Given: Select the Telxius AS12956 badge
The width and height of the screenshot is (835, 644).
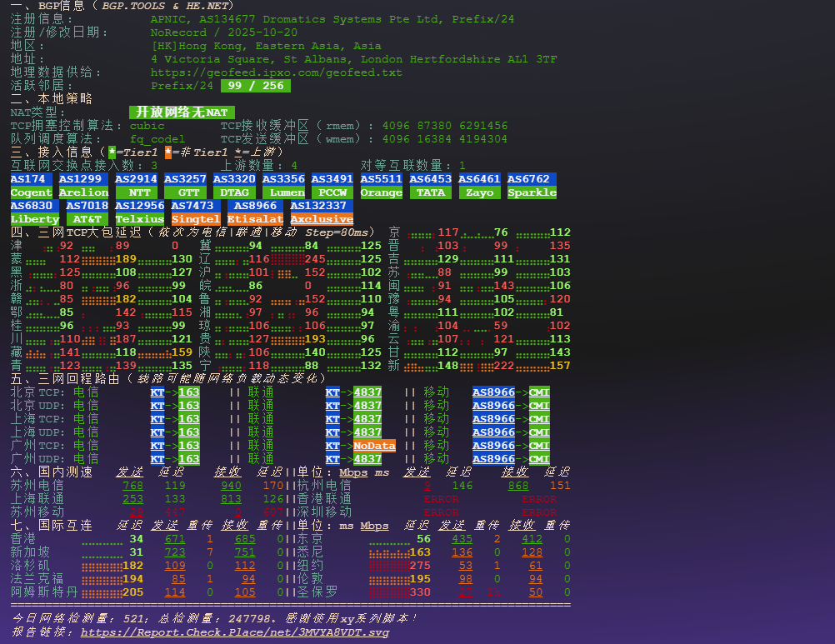Looking at the screenshot, I should point(139,212).
